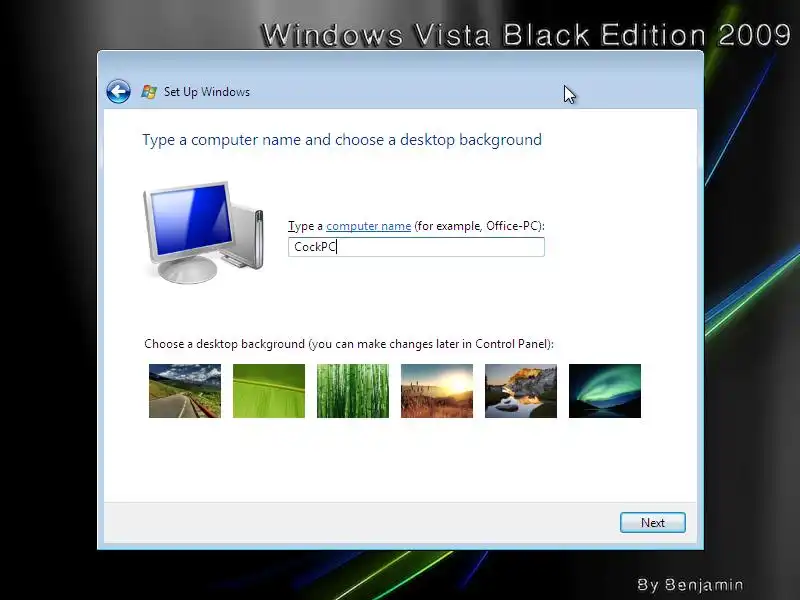Focus the computer name text field
Image resolution: width=800 pixels, height=600 pixels.
(416, 247)
